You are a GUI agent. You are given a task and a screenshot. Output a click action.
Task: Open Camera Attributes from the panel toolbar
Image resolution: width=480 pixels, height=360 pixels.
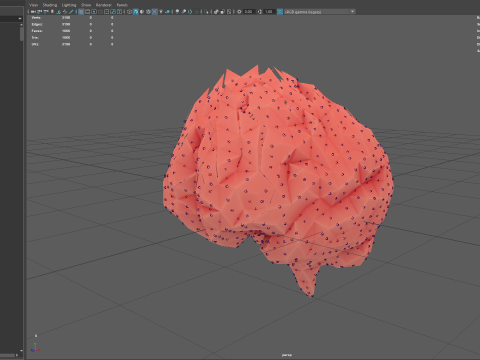click(x=46, y=12)
